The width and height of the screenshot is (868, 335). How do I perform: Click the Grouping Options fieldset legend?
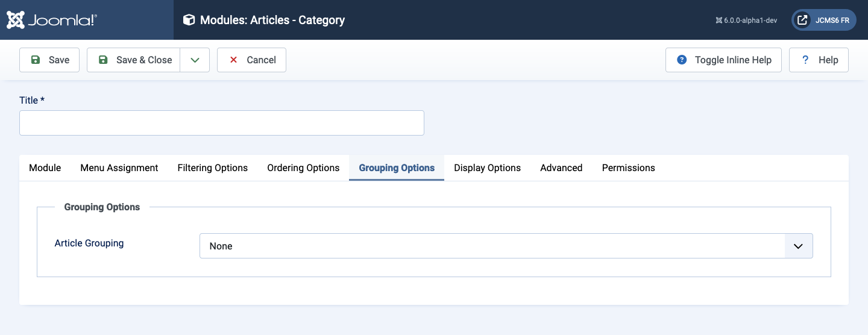click(x=102, y=207)
